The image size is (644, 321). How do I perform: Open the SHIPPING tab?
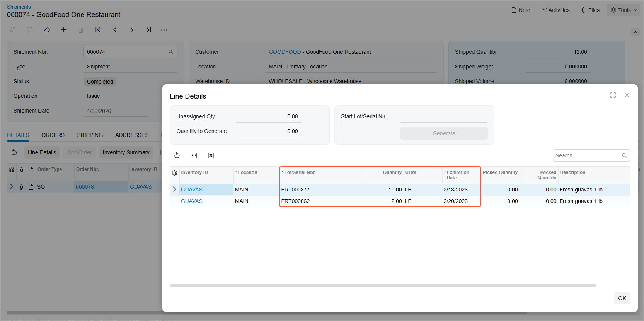(90, 135)
